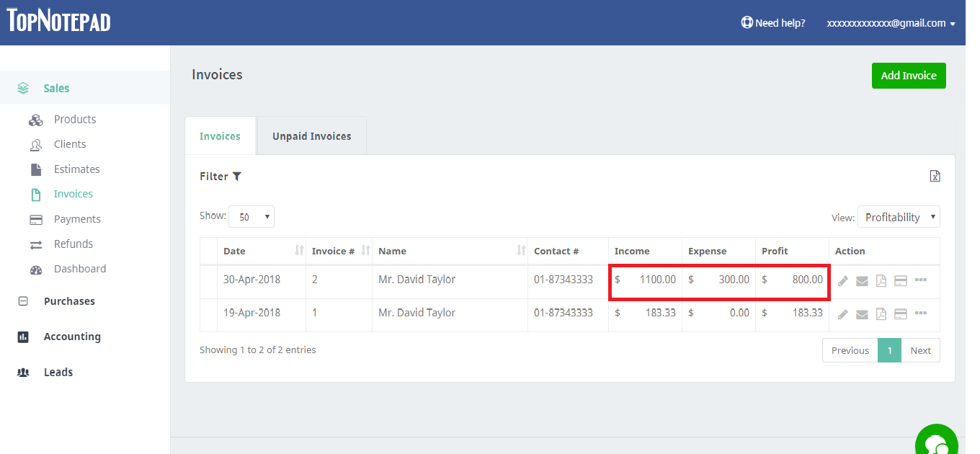The height and width of the screenshot is (454, 980).
Task: Click page 1 pagination button
Action: pyautogui.click(x=890, y=350)
